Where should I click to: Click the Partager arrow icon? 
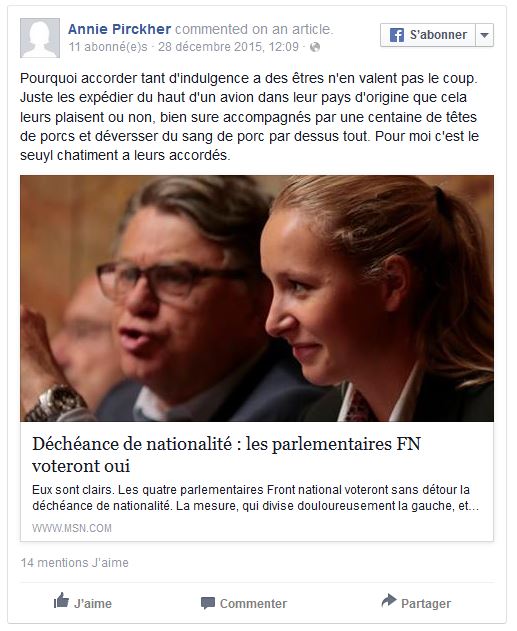click(x=389, y=600)
